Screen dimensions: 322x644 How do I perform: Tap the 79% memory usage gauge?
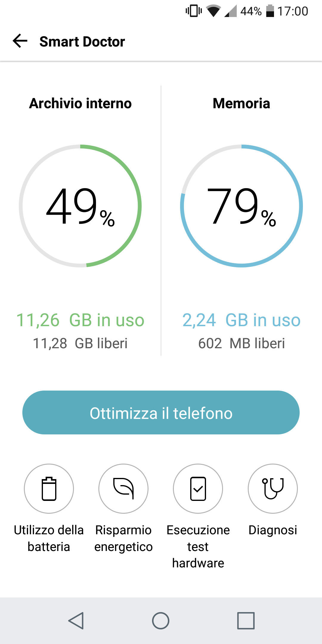coord(241,206)
